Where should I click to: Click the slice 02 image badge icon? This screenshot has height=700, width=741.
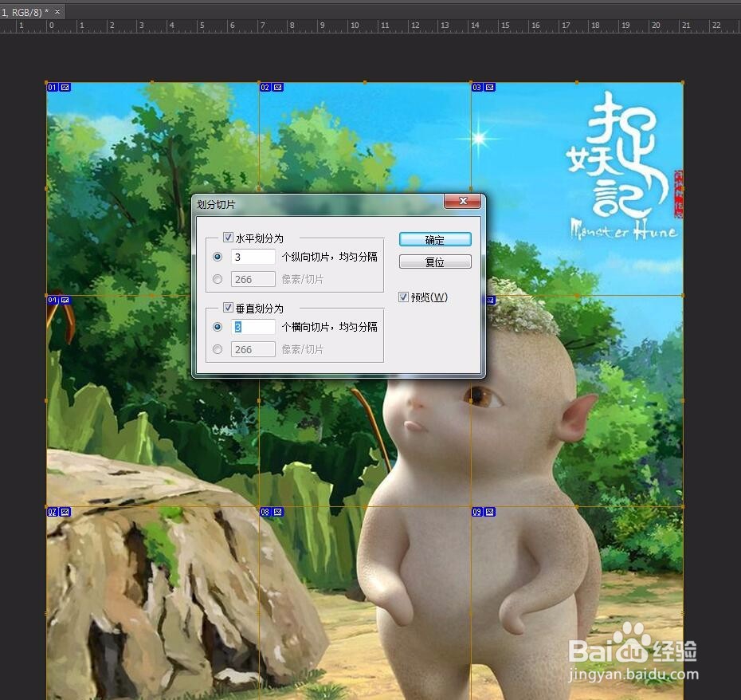276,87
